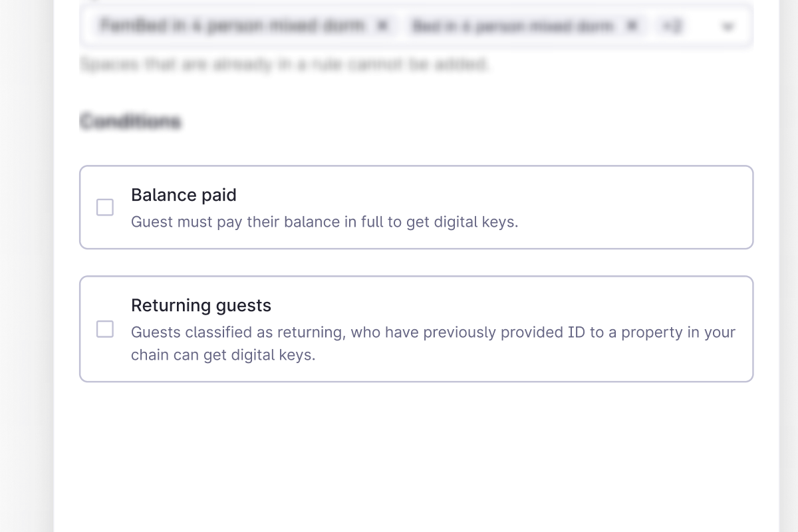Tick the Returning guests checkbox
The height and width of the screenshot is (532, 798).
pos(105,329)
